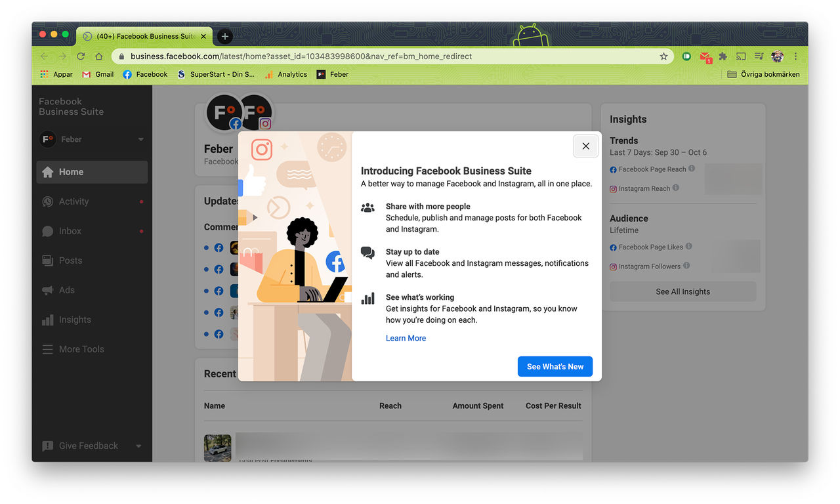
Task: Close the Facebook Business Suite tab
Action: (x=203, y=37)
